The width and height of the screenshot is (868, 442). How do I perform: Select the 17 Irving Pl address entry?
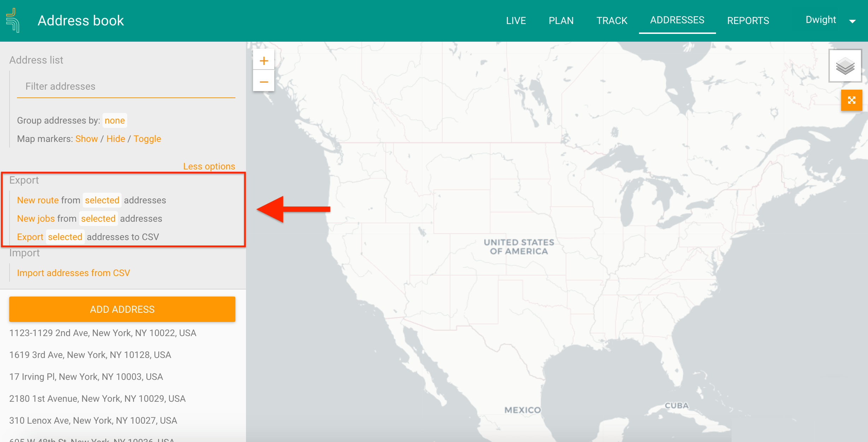pos(86,376)
